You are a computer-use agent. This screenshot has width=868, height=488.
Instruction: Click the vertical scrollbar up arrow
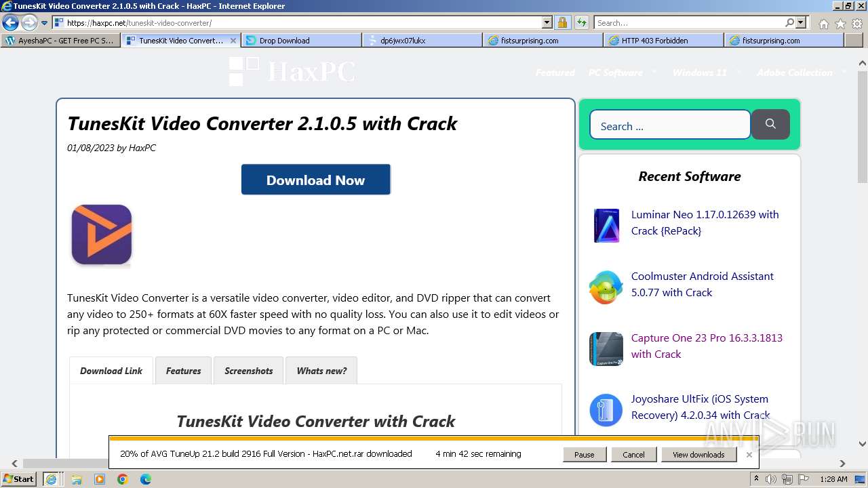click(x=863, y=64)
